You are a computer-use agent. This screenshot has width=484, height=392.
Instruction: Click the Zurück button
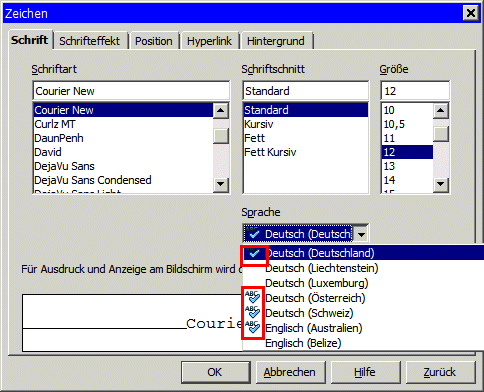click(440, 372)
